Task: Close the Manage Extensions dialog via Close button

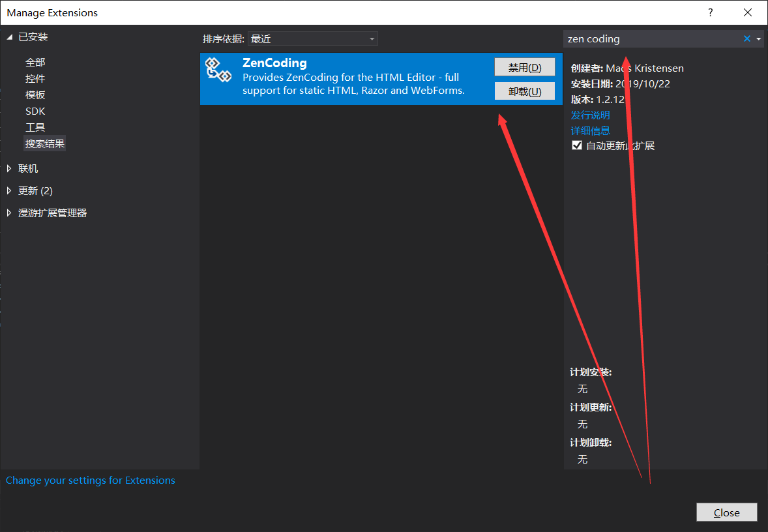Action: click(x=727, y=512)
